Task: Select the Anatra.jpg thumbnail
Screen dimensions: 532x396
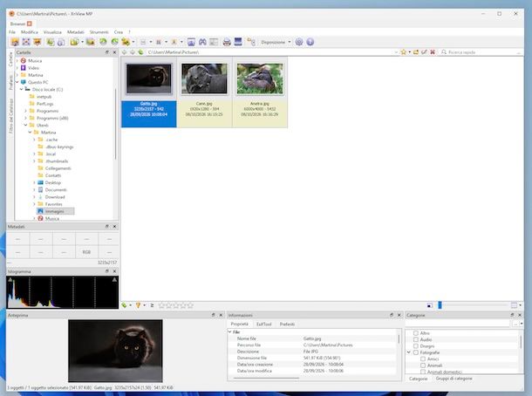Action: click(x=260, y=92)
